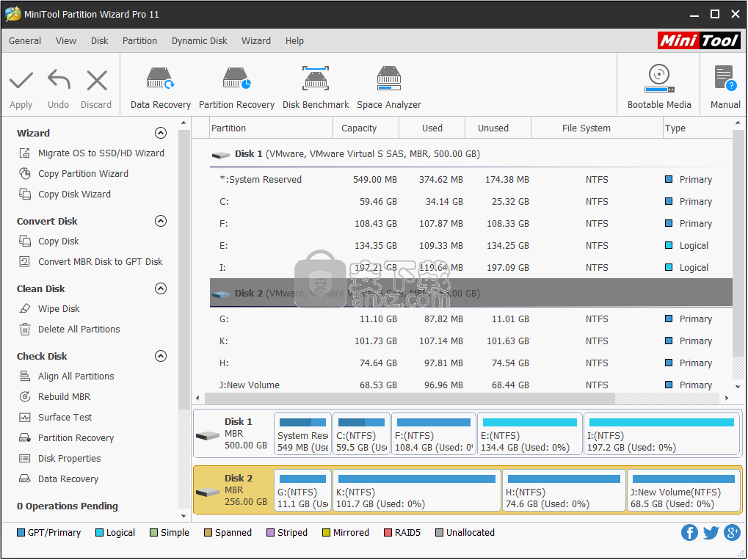Collapse the Check Disk section
The width and height of the screenshot is (748, 560).
pyautogui.click(x=161, y=356)
